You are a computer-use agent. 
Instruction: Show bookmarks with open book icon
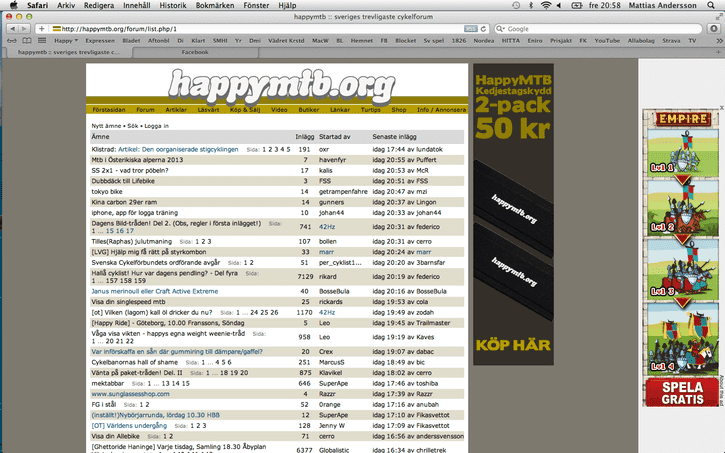[27, 41]
